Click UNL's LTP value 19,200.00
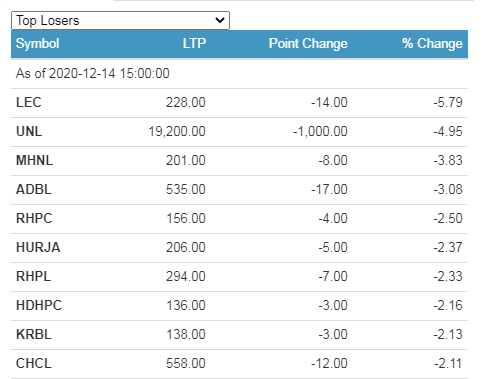This screenshot has width=485, height=379. tap(177, 131)
